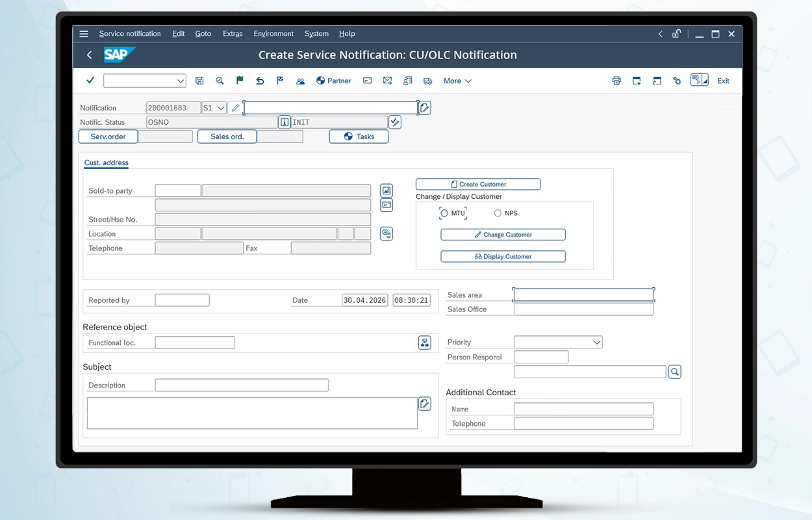Click the truck toolbar icon
The width and height of the screenshot is (812, 520).
[x=427, y=81]
